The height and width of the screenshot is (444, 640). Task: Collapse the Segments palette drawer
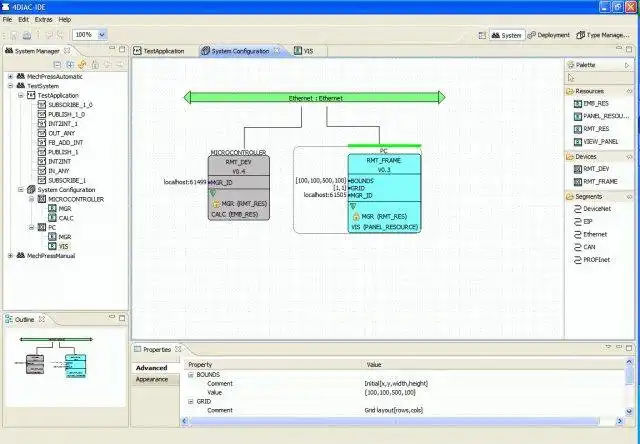(x=599, y=197)
